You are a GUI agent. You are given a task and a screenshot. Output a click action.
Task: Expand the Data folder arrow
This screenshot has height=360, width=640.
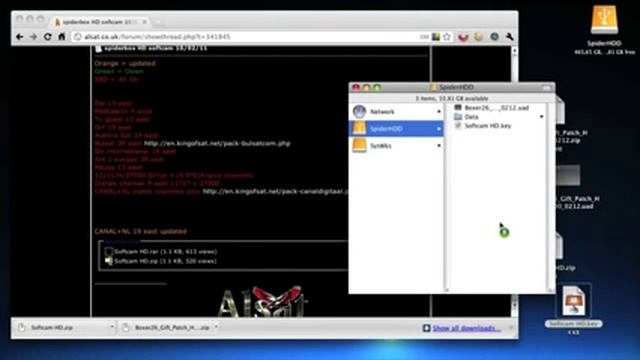point(542,117)
